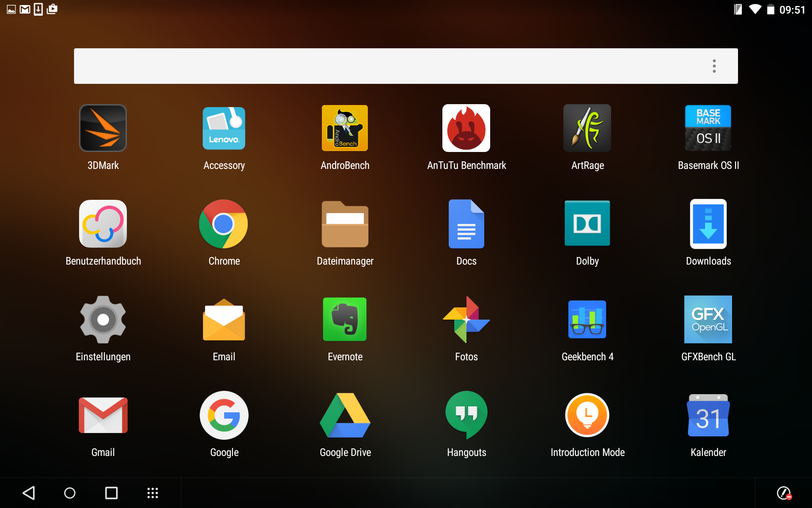Open the Dateimanager file manager
This screenshot has width=812, height=508.
(345, 224)
